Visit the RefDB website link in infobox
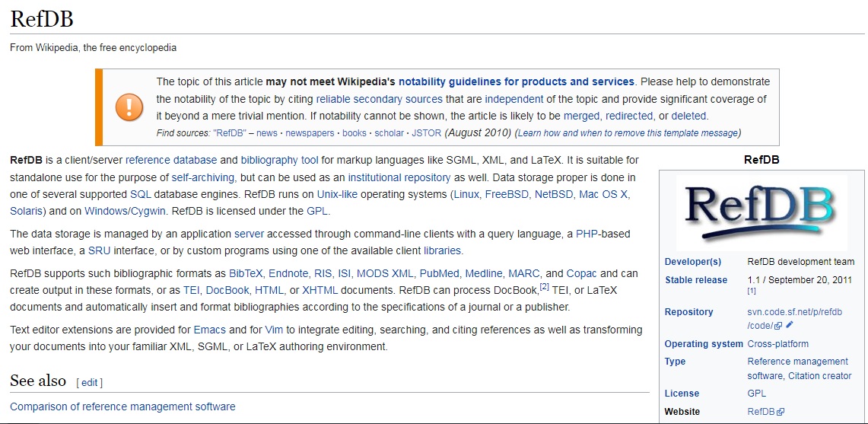 761,412
